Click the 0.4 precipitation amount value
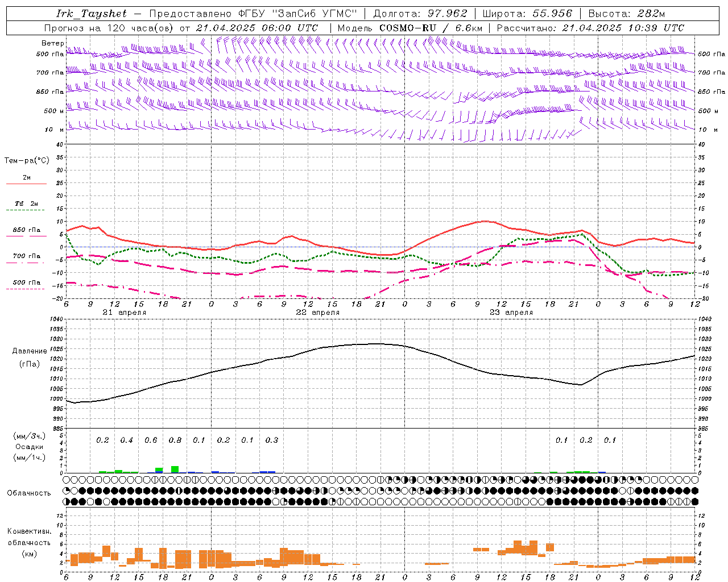The width and height of the screenshot is (728, 582). click(126, 440)
